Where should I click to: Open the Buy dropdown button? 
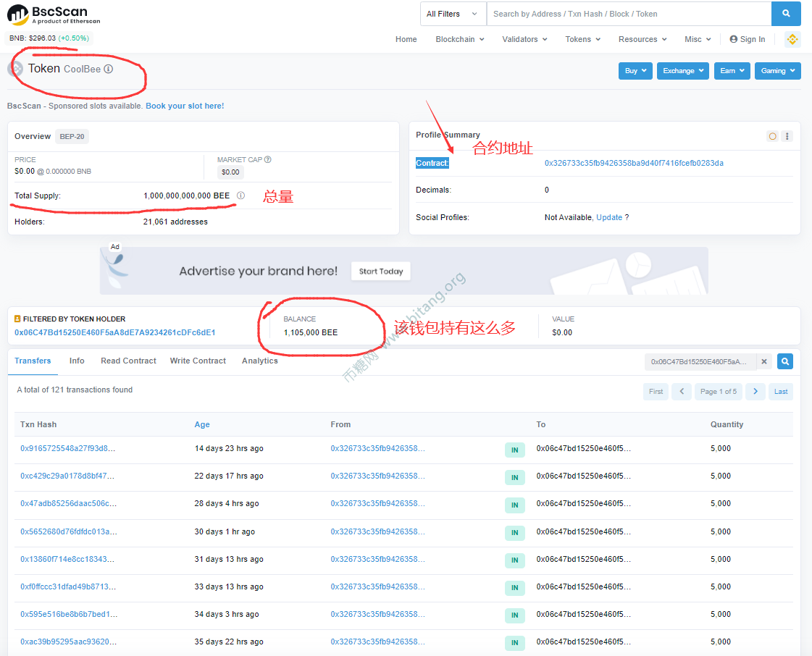tap(635, 71)
